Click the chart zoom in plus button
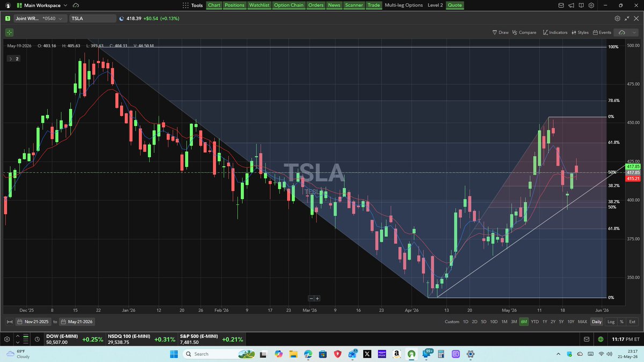The width and height of the screenshot is (644, 362). (317, 298)
